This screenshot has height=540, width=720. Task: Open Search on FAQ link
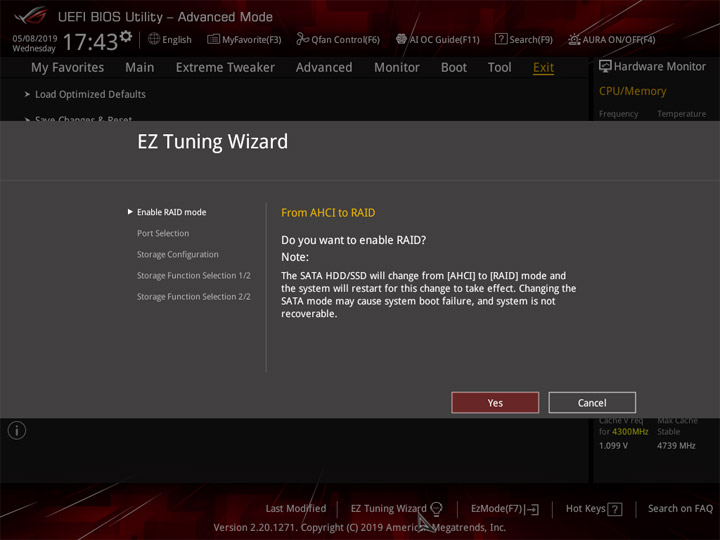tap(680, 508)
